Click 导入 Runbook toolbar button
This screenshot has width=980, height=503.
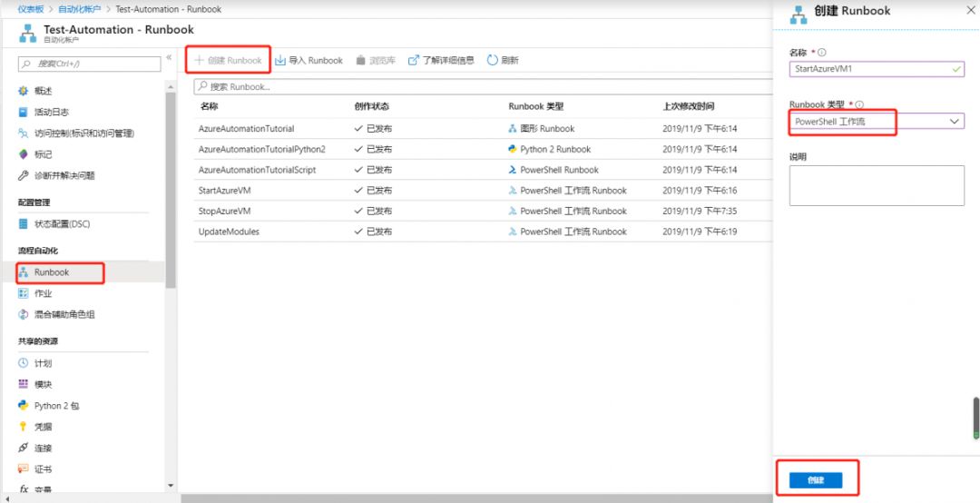pyautogui.click(x=309, y=61)
